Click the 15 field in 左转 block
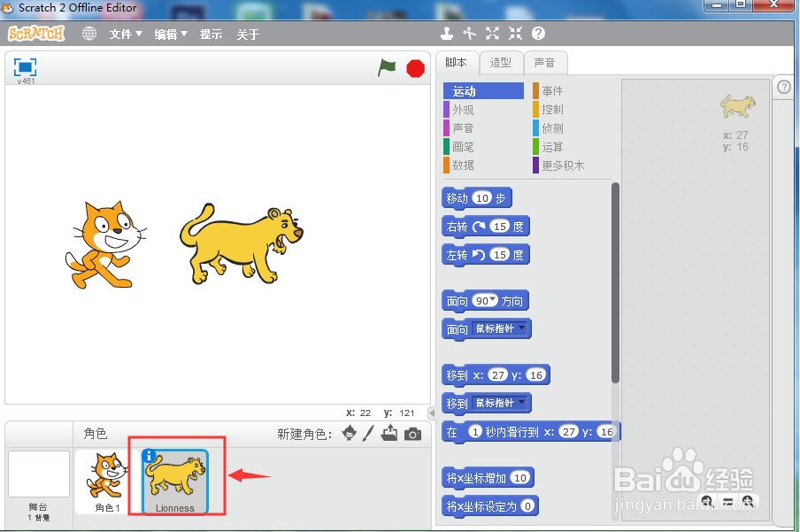Viewport: 800px width, 532px height. (x=499, y=254)
